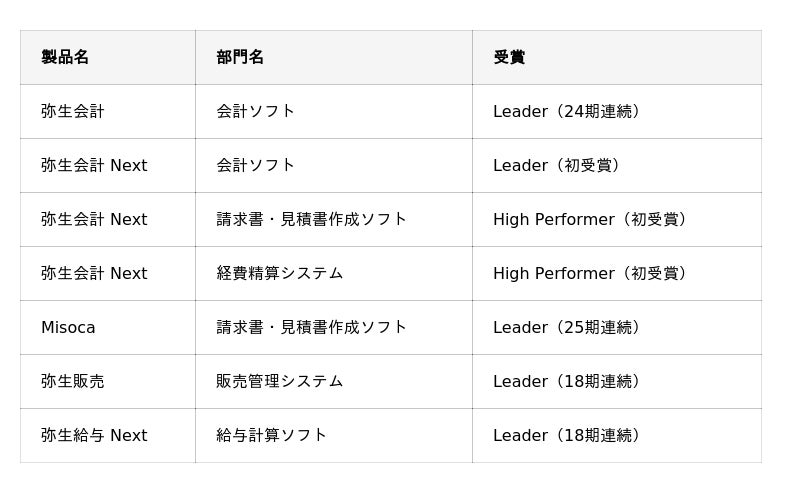Select 会計ソフト cell in 弥生会計 Next row
This screenshot has height=493, width=800.
pos(334,165)
